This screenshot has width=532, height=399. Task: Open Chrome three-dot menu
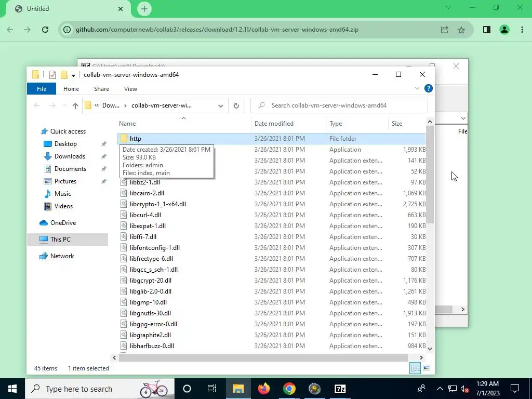[x=522, y=30]
